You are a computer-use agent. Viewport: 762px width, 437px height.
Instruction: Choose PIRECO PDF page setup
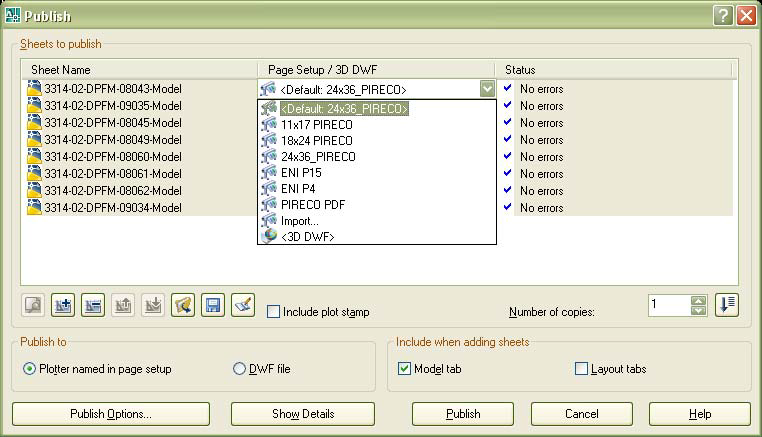[x=313, y=205]
